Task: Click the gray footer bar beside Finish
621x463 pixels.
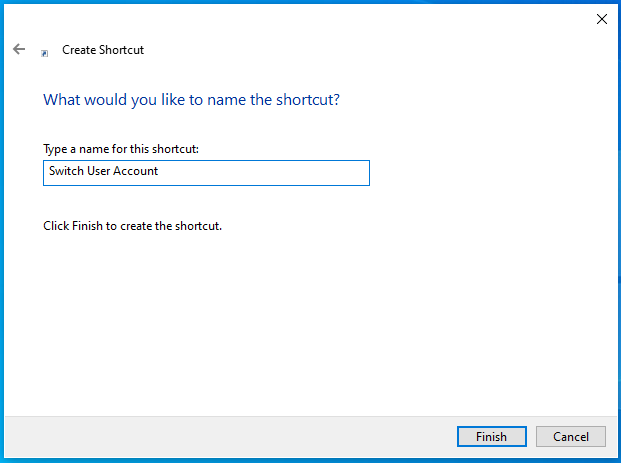Action: (x=230, y=437)
